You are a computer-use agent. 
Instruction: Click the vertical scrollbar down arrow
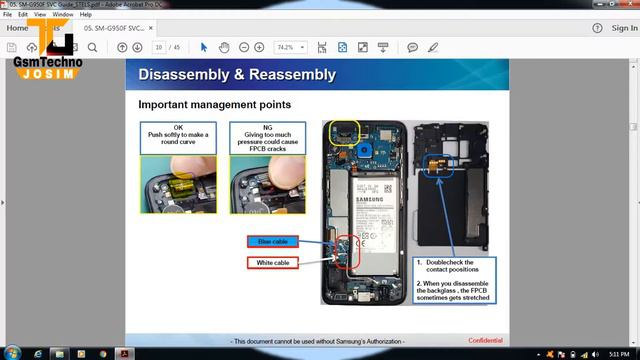tap(633, 343)
